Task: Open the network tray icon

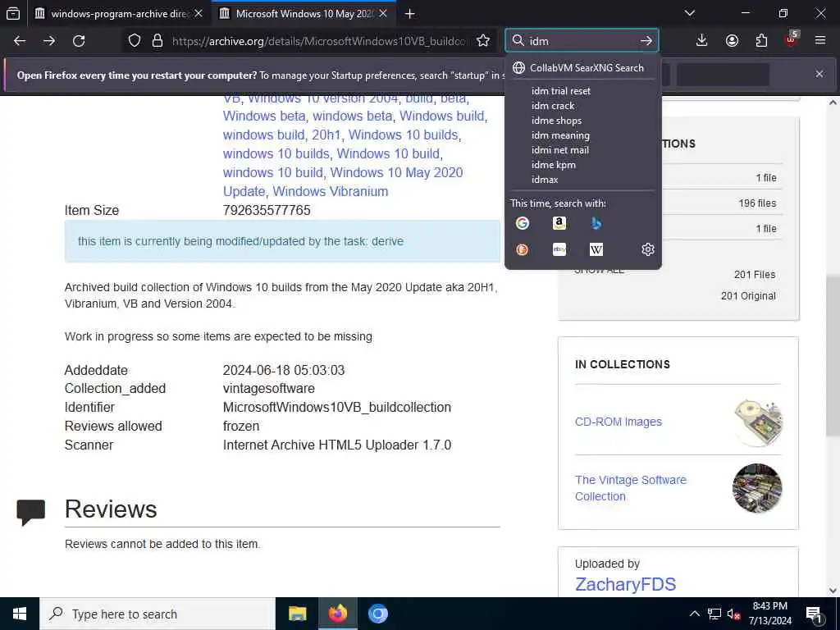Action: (x=714, y=614)
